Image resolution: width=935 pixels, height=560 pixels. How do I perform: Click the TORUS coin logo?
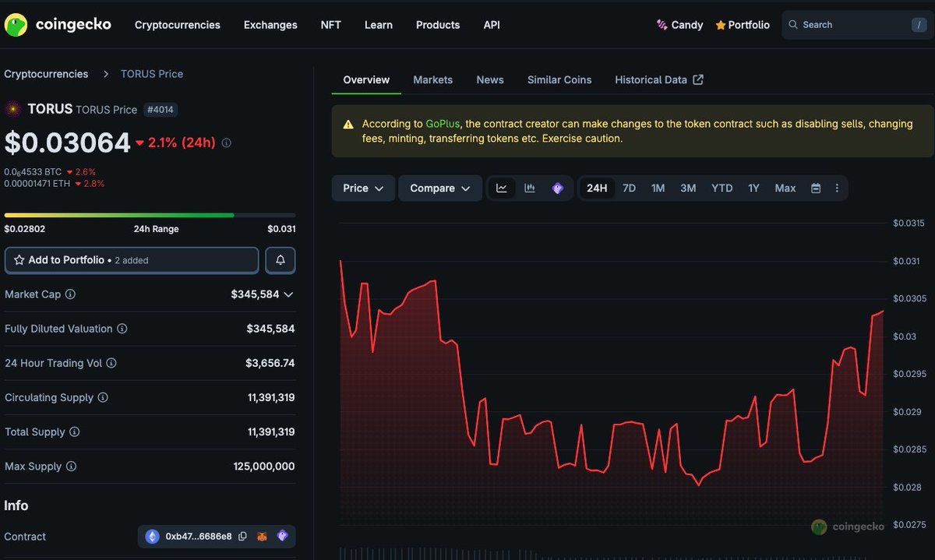(x=13, y=109)
